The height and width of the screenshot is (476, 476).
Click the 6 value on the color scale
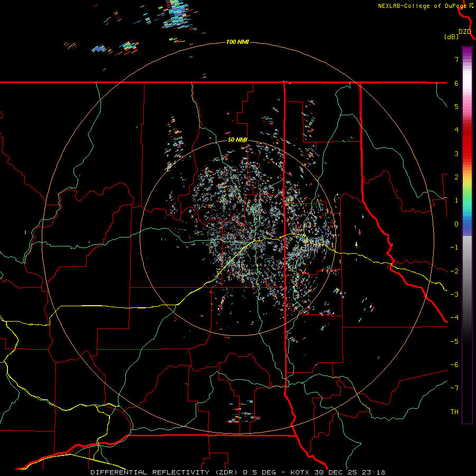coord(456,83)
